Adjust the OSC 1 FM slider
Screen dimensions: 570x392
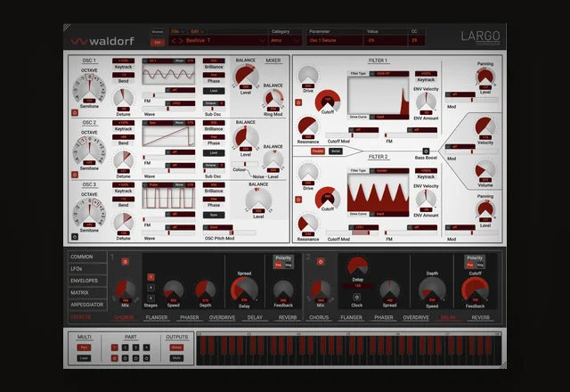click(167, 95)
